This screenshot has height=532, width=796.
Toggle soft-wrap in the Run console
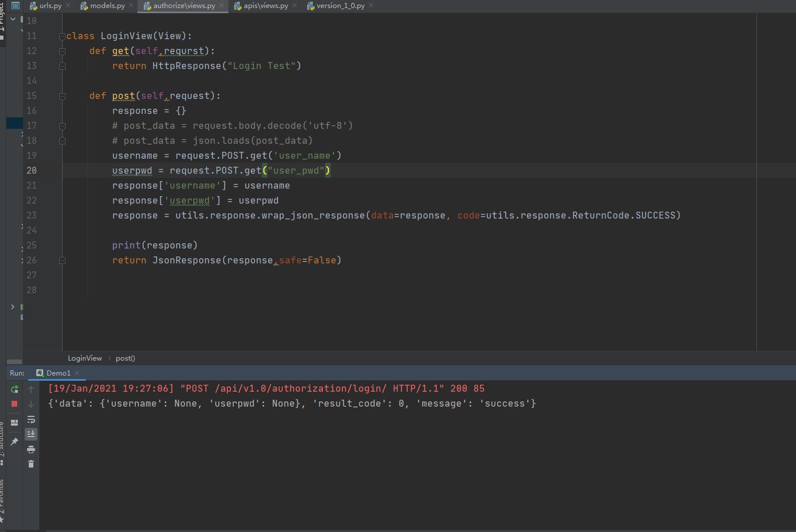click(x=31, y=419)
